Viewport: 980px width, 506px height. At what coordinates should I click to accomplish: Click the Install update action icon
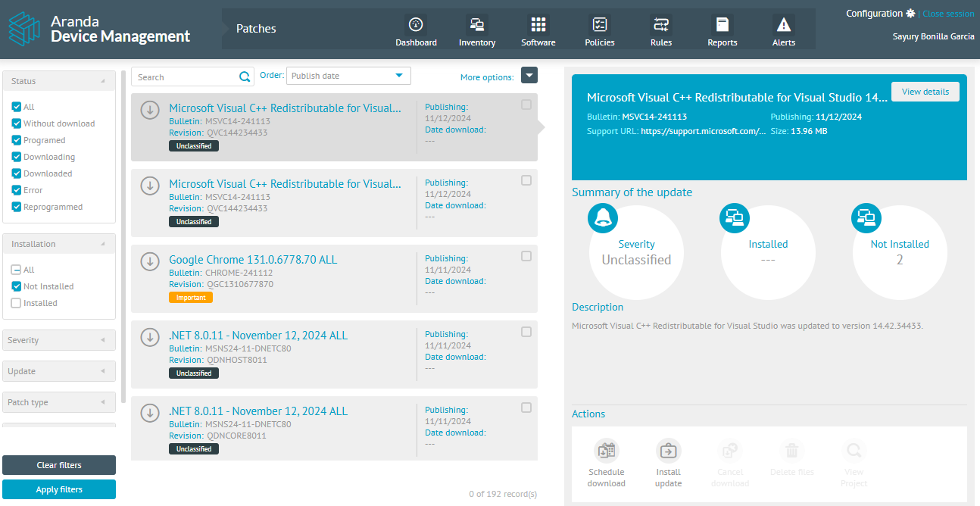(669, 451)
